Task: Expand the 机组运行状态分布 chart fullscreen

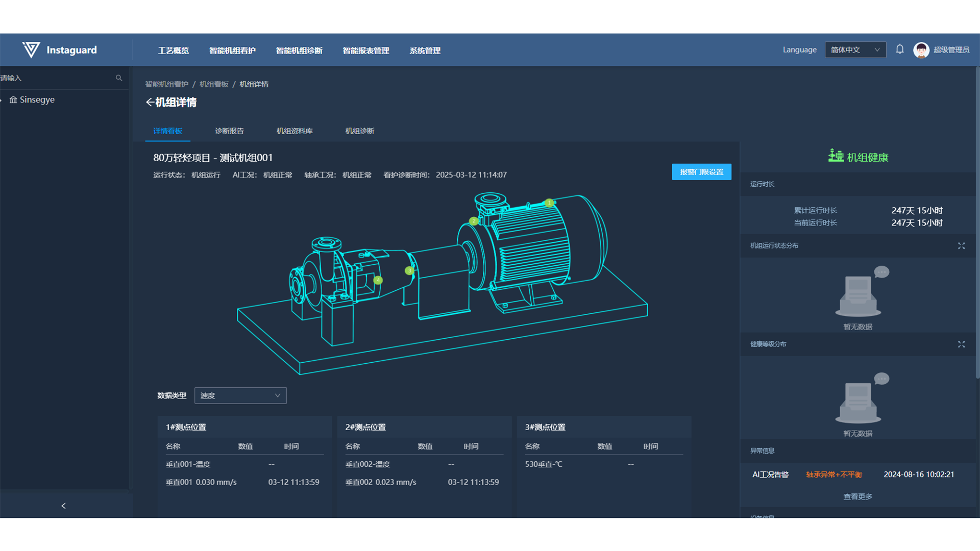Action: (962, 246)
